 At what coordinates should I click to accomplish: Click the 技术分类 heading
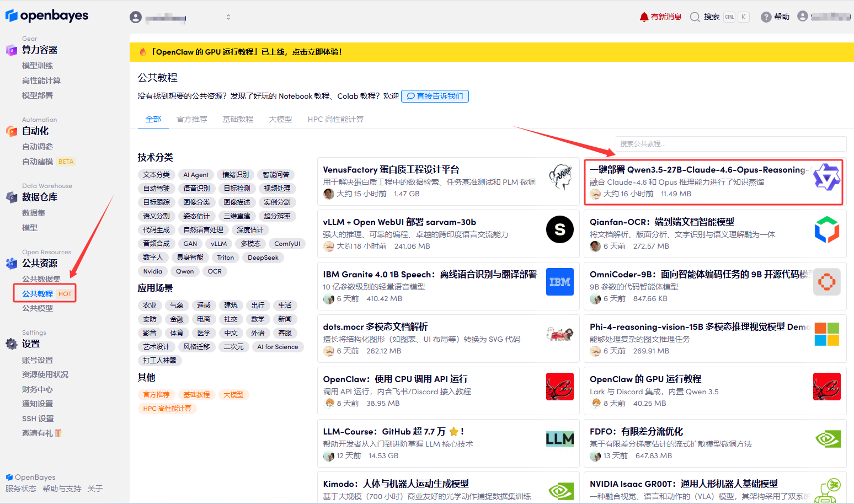tap(156, 158)
